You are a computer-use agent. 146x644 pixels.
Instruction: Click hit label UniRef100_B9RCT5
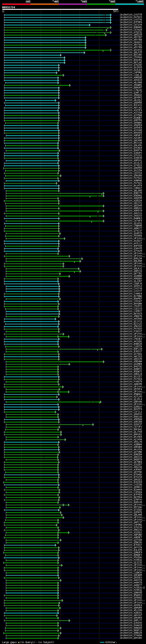(131, 193)
